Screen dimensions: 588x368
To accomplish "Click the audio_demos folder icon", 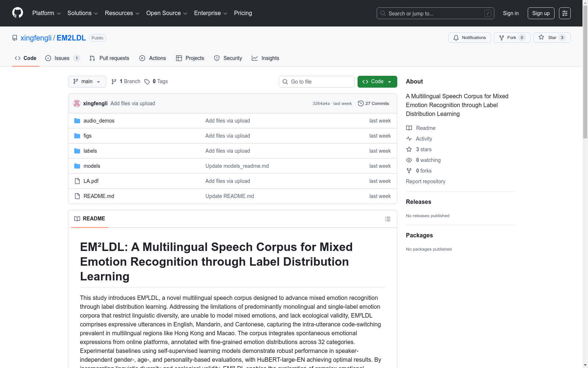I will [x=77, y=121].
